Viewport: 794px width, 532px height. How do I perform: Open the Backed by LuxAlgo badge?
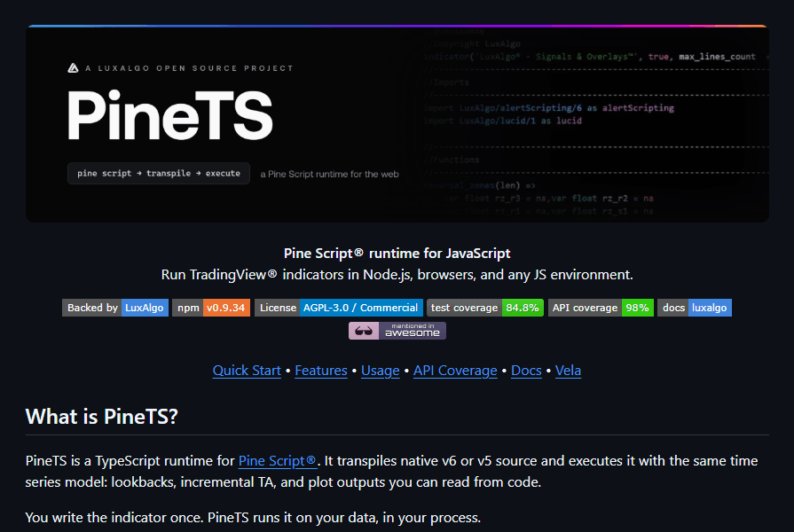click(115, 308)
